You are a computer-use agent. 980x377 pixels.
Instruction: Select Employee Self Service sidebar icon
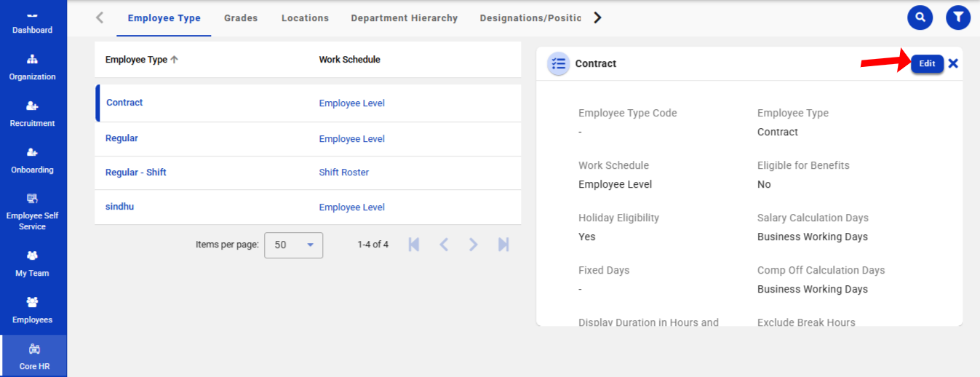(33, 211)
